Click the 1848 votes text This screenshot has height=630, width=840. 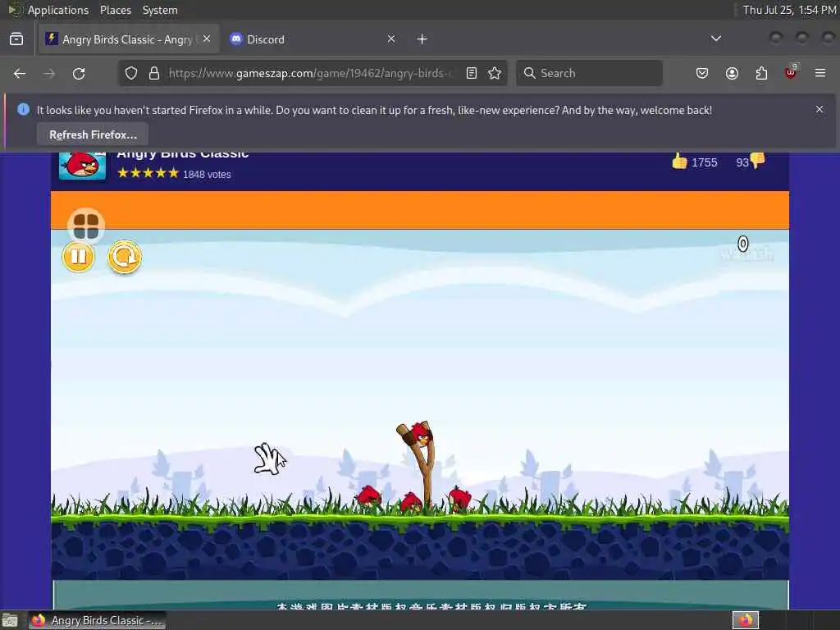pyautogui.click(x=207, y=174)
